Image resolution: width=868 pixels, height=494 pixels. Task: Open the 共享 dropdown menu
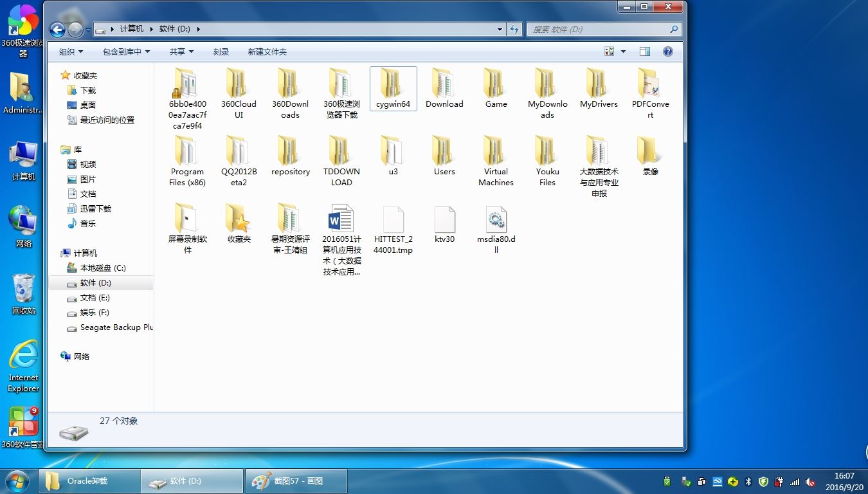click(x=181, y=51)
